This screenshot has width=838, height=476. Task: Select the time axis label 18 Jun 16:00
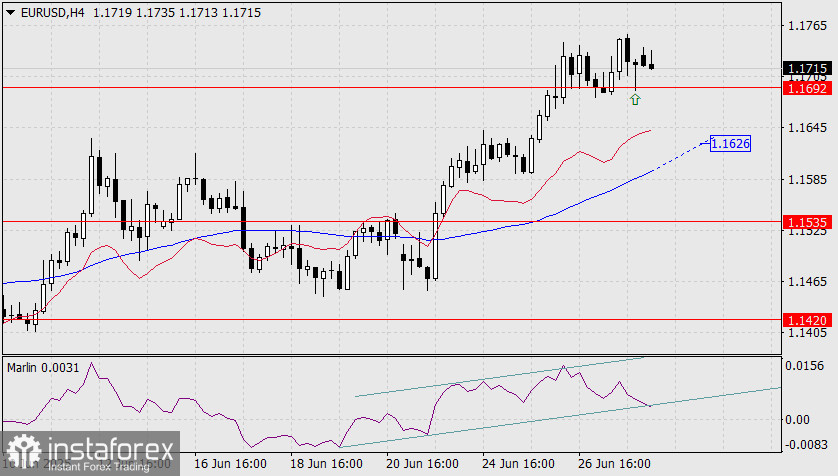326,464
